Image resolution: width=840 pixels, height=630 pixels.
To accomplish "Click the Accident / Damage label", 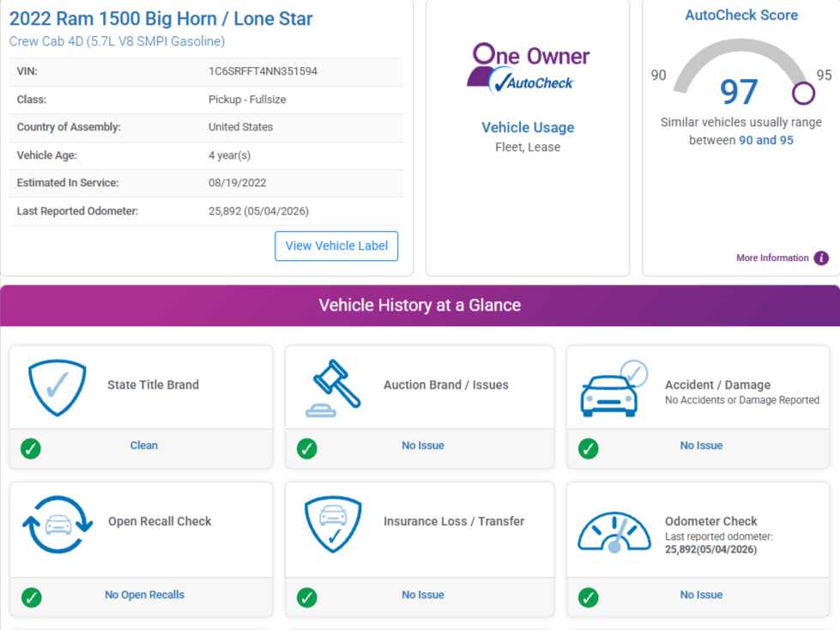I will [718, 385].
